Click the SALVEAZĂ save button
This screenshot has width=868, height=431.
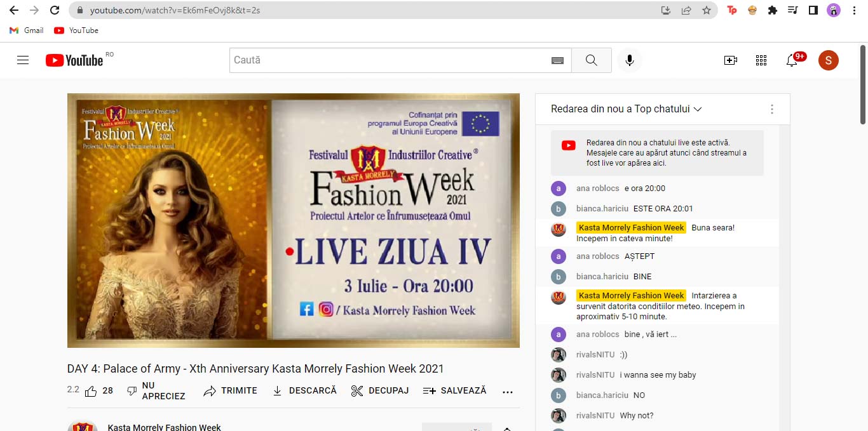point(454,391)
